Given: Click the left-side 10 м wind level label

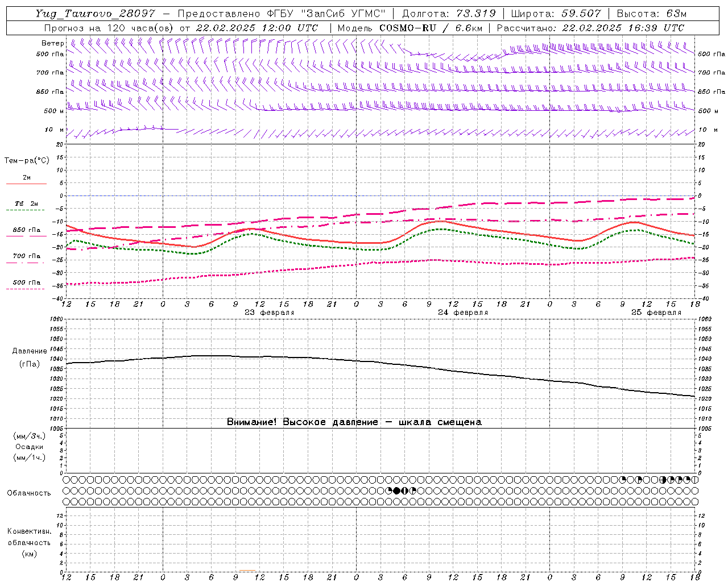Looking at the screenshot, I should tap(55, 130).
